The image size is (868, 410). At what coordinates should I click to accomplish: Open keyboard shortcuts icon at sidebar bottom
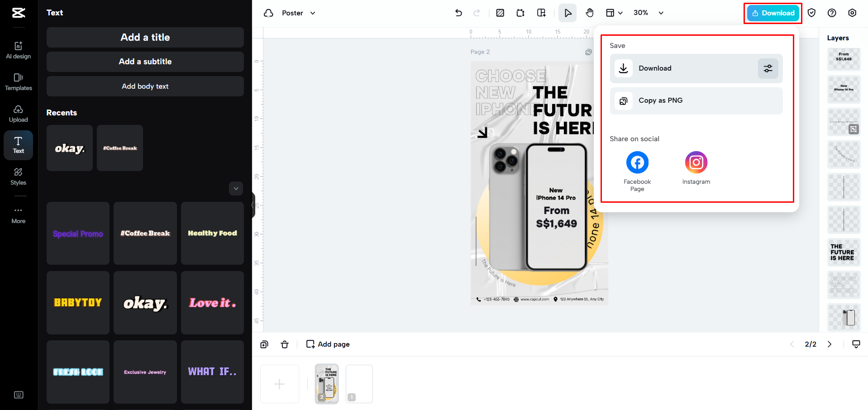(x=19, y=395)
